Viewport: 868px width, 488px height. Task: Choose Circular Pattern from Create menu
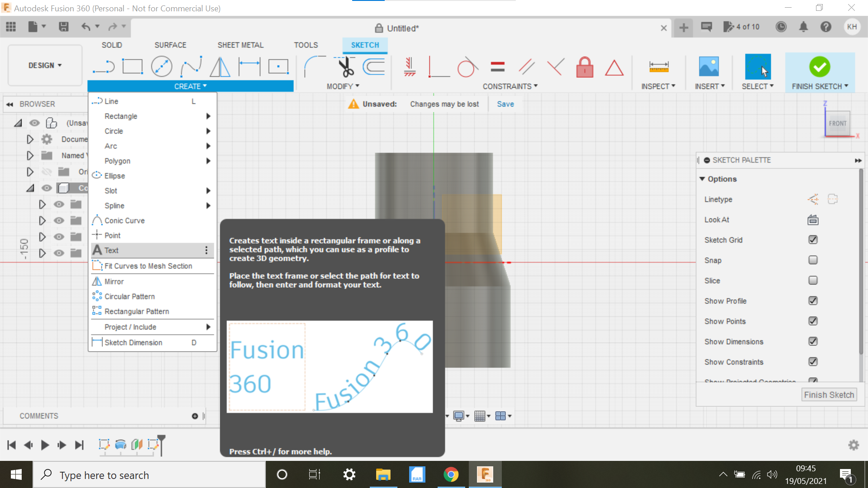point(152,296)
